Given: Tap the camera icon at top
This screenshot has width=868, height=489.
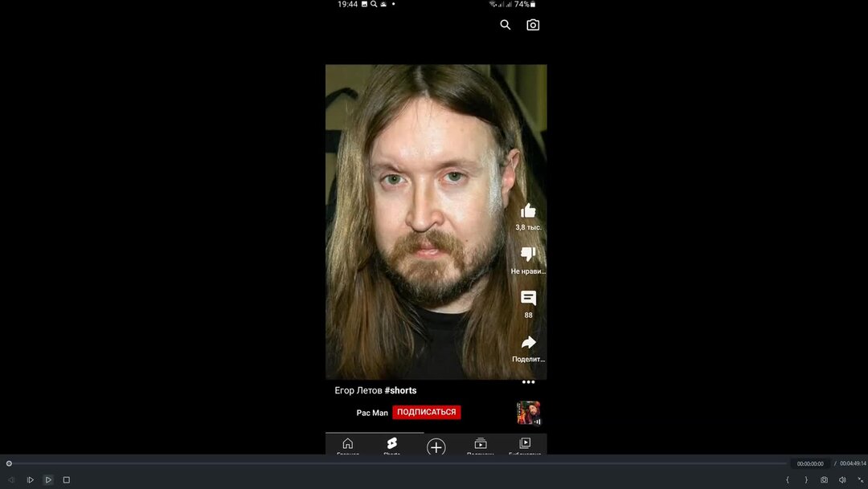Looking at the screenshot, I should (533, 25).
